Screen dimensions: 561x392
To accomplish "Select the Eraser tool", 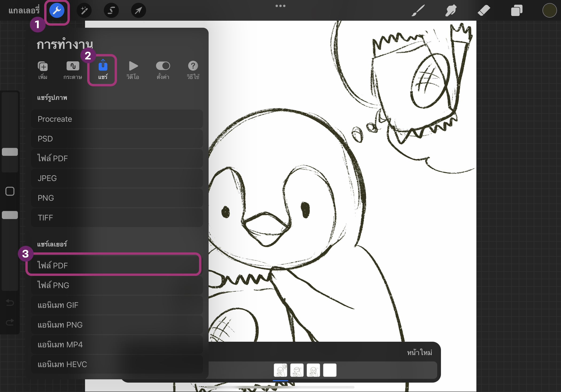I will pyautogui.click(x=483, y=11).
